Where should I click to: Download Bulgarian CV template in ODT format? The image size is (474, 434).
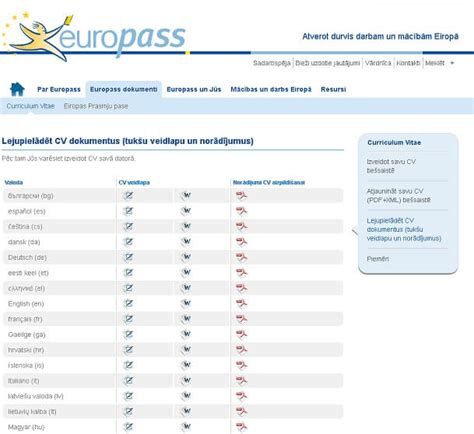pos(128,195)
